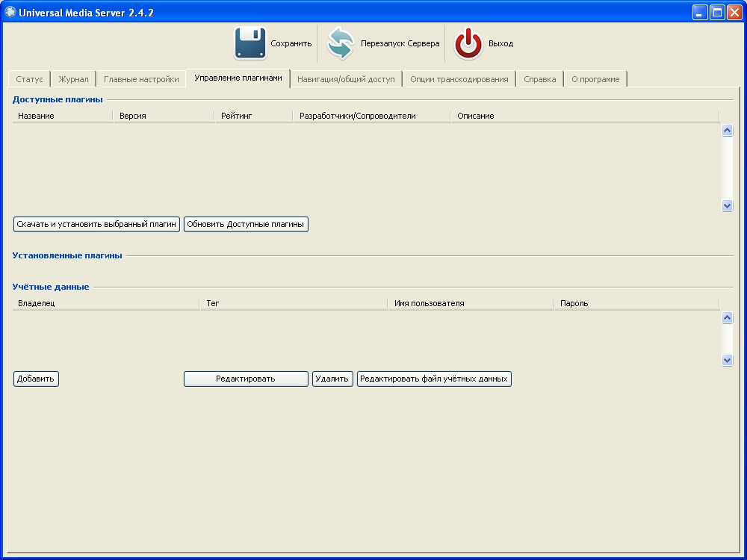Click the Доступные плагины section title
Screen dimensions: 747x560
(58, 99)
